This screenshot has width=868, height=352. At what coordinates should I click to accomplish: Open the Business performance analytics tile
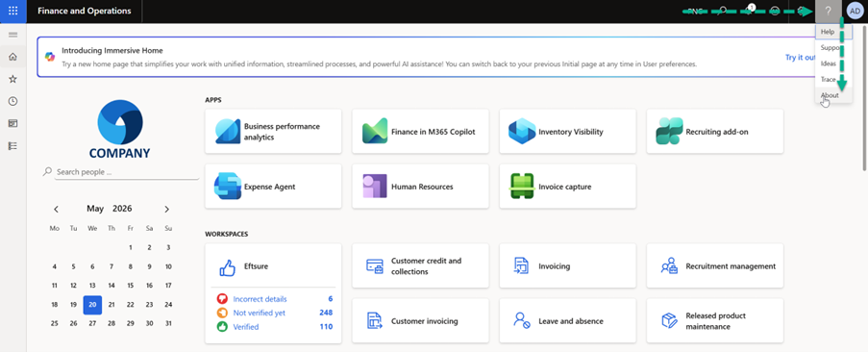coord(273,131)
